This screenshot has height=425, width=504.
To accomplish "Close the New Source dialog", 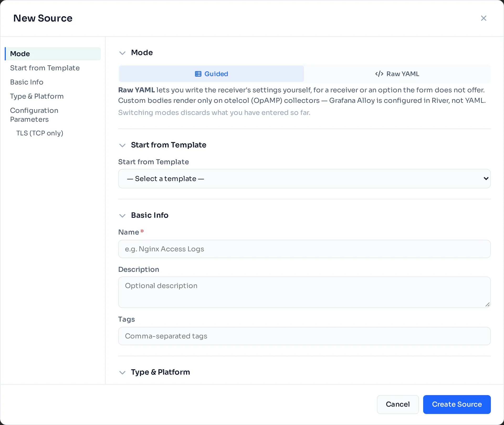I will pos(484,18).
